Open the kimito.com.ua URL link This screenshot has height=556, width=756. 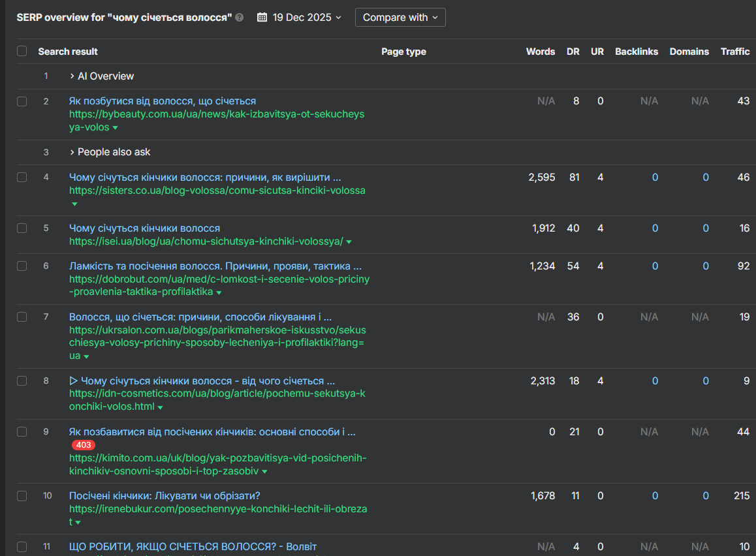point(217,465)
